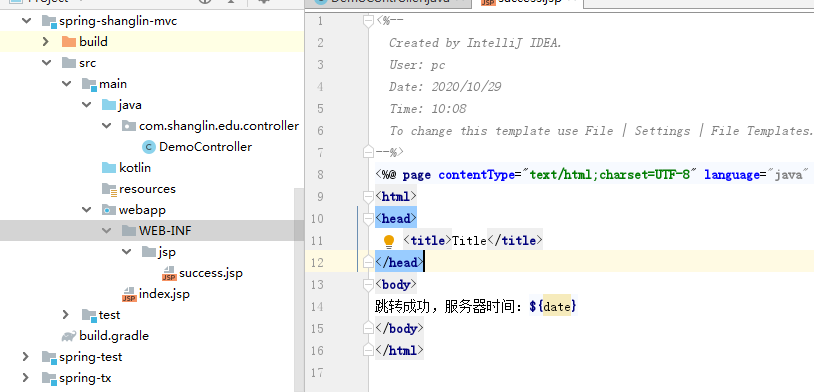Image resolution: width=814 pixels, height=392 pixels.
Task: Select the spring-tx module label
Action: [85, 377]
